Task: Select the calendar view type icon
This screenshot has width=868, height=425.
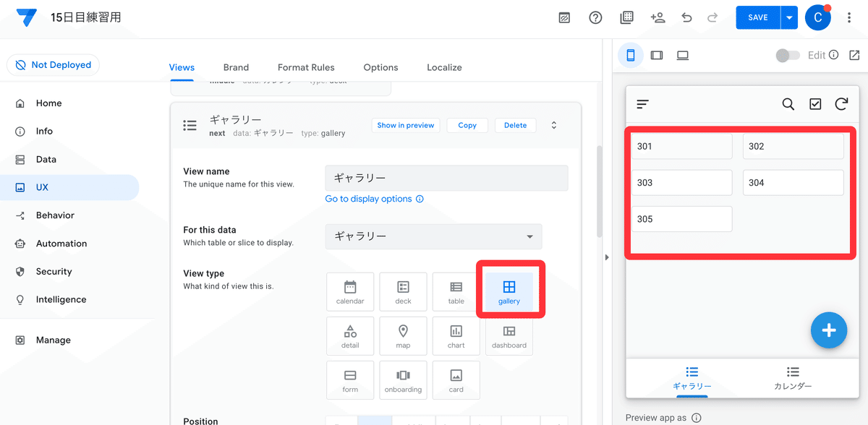Action: [350, 291]
